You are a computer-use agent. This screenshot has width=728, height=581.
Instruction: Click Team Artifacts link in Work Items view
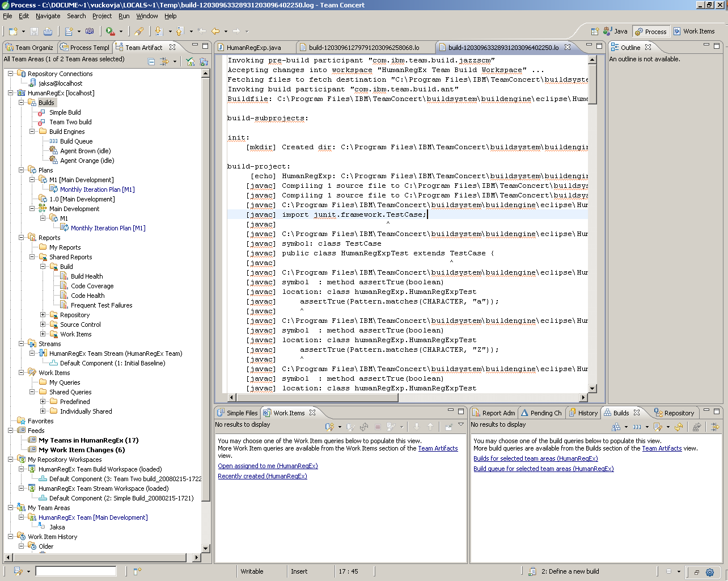(x=438, y=448)
